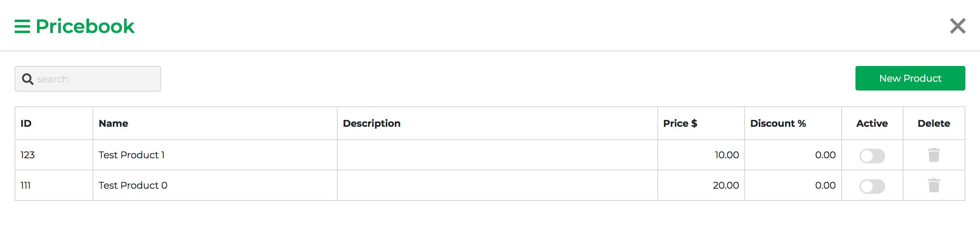
Task: Delete Test Product 0 using trash icon
Action: (933, 186)
